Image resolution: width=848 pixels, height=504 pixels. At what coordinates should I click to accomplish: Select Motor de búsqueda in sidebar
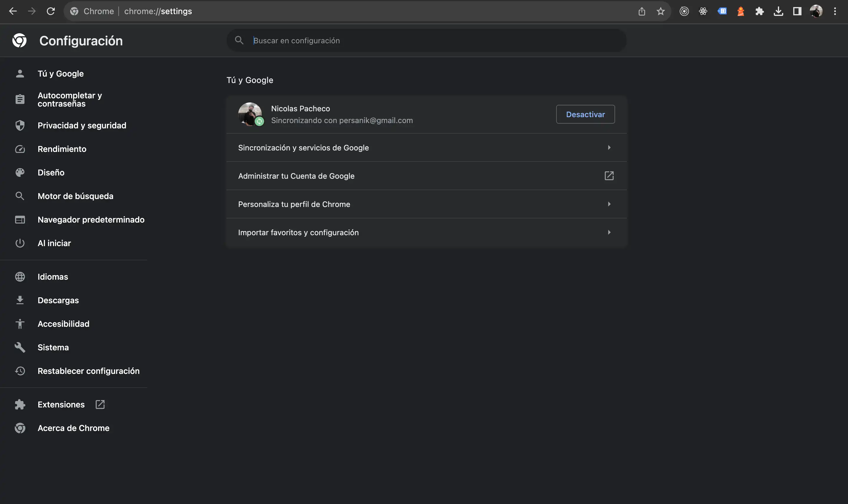tap(75, 196)
